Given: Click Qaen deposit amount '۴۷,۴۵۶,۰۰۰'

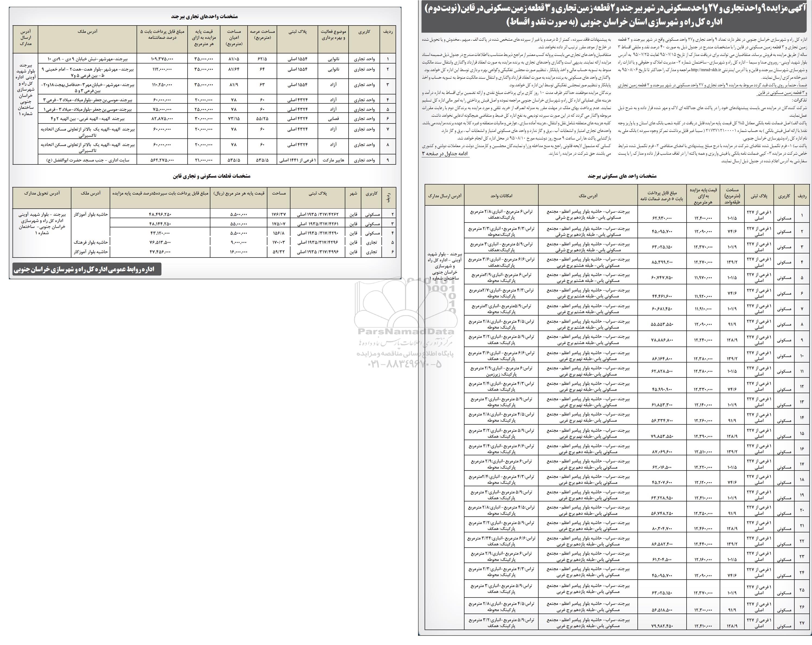Looking at the screenshot, I should click(160, 252).
